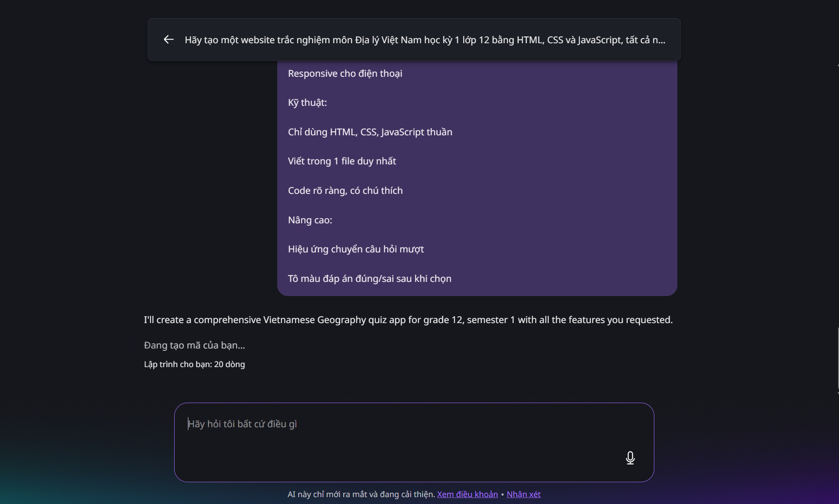This screenshot has height=504, width=839.
Task: Click the scrollbar up arrow
Action: tap(837, 65)
